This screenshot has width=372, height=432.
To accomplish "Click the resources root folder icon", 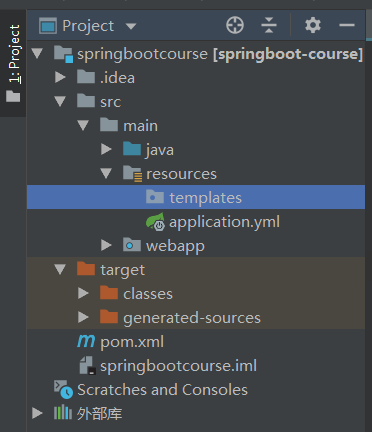I will [x=132, y=173].
